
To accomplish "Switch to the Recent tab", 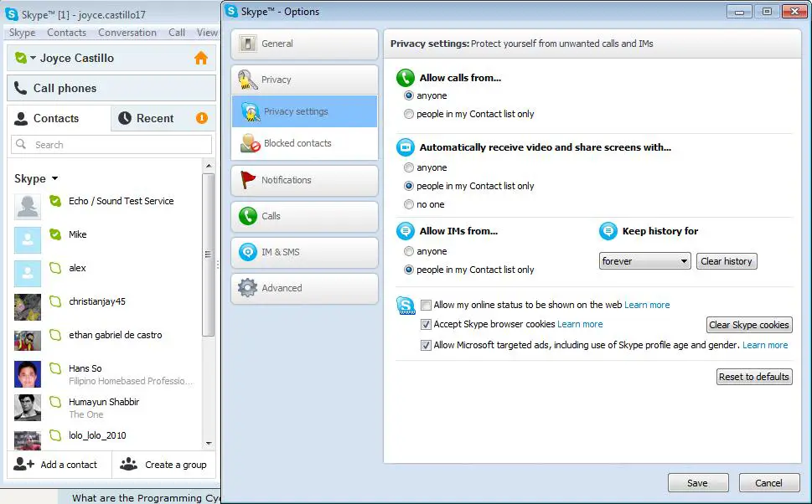I will point(163,118).
